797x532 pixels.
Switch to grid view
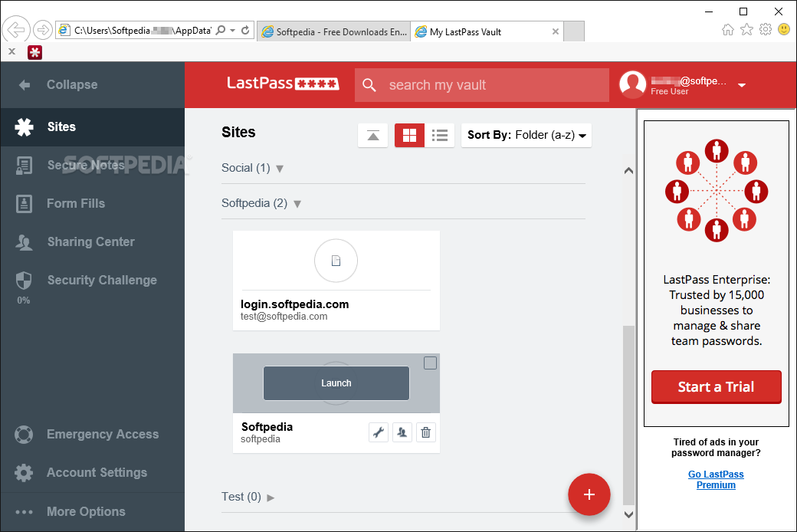pos(410,135)
